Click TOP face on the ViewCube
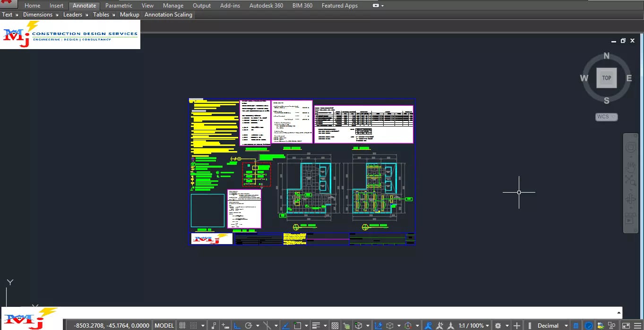644x330 pixels. click(x=607, y=78)
